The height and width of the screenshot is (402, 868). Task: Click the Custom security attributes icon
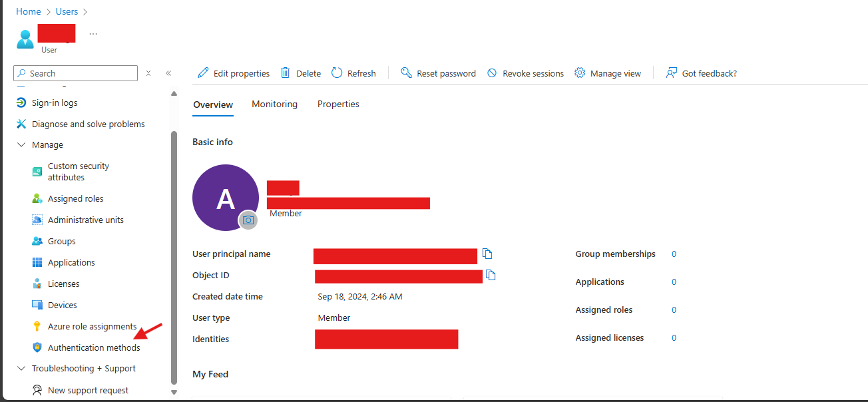37,172
